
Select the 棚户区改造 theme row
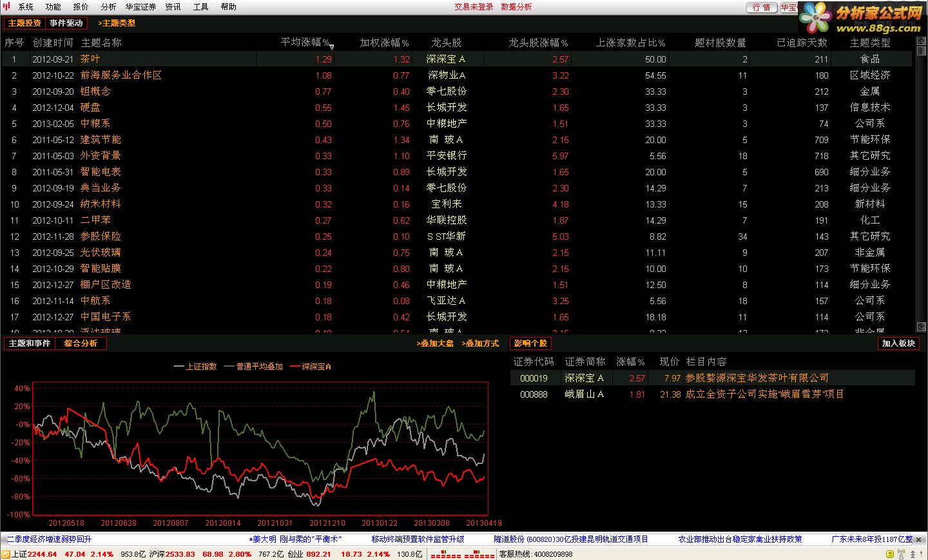pos(456,284)
